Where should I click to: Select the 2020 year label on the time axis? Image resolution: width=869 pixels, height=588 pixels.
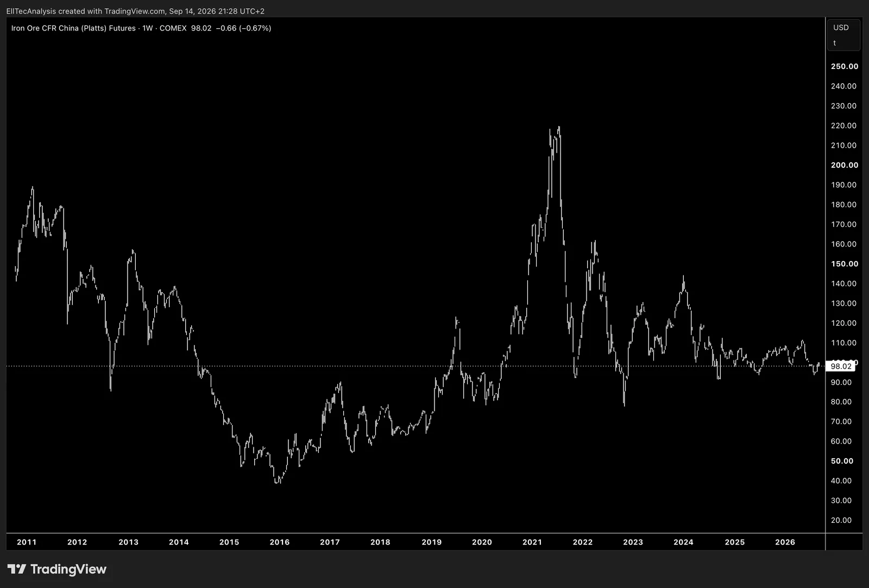coord(482,542)
